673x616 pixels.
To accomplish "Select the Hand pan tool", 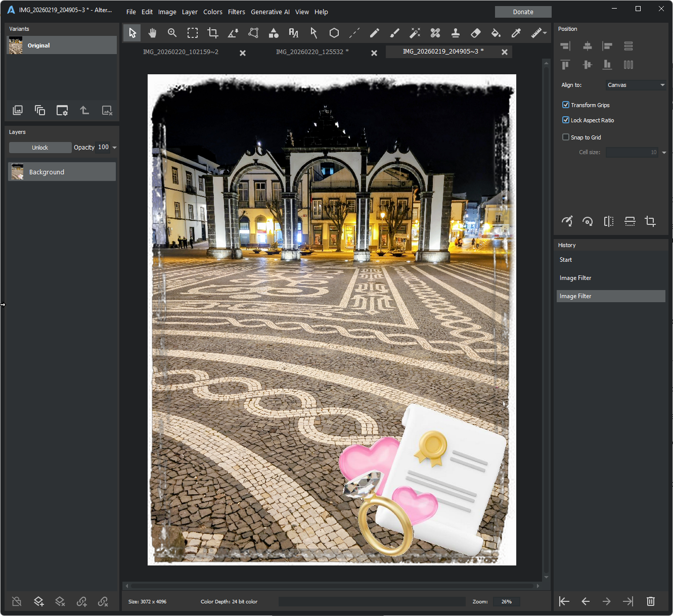I will click(152, 33).
